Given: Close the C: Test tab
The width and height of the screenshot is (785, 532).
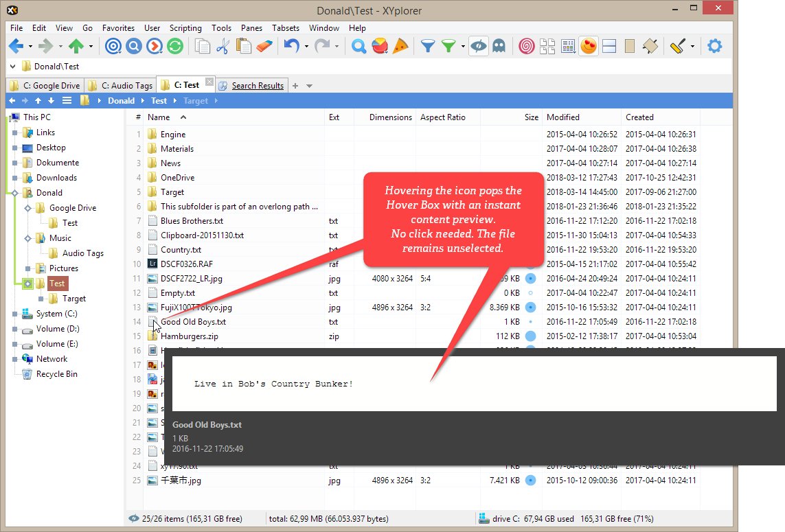Looking at the screenshot, I should [209, 82].
